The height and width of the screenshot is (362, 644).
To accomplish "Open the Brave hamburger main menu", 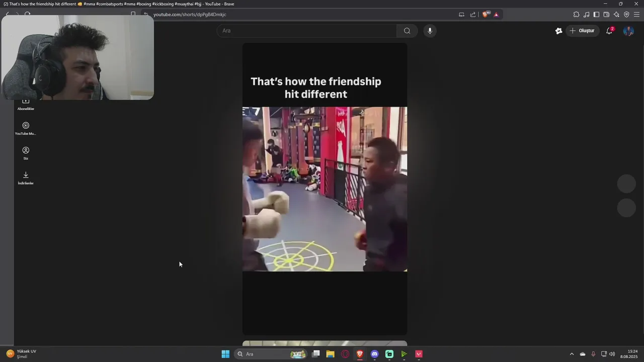I will tap(636, 15).
